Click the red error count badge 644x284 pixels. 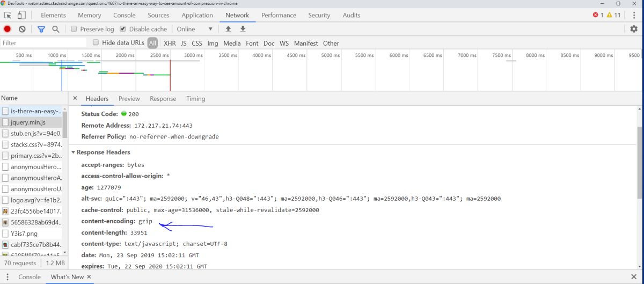598,15
